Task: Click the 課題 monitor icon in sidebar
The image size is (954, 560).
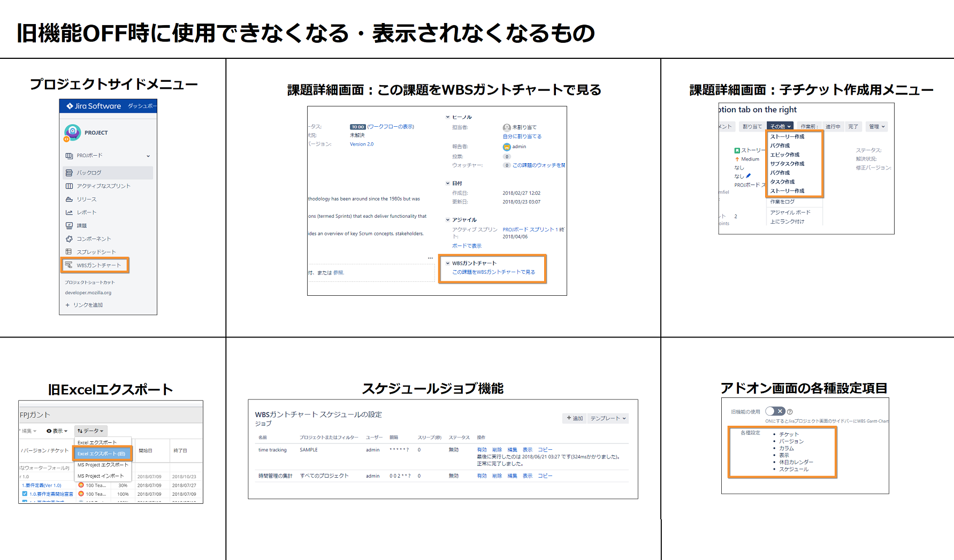Action: click(69, 226)
